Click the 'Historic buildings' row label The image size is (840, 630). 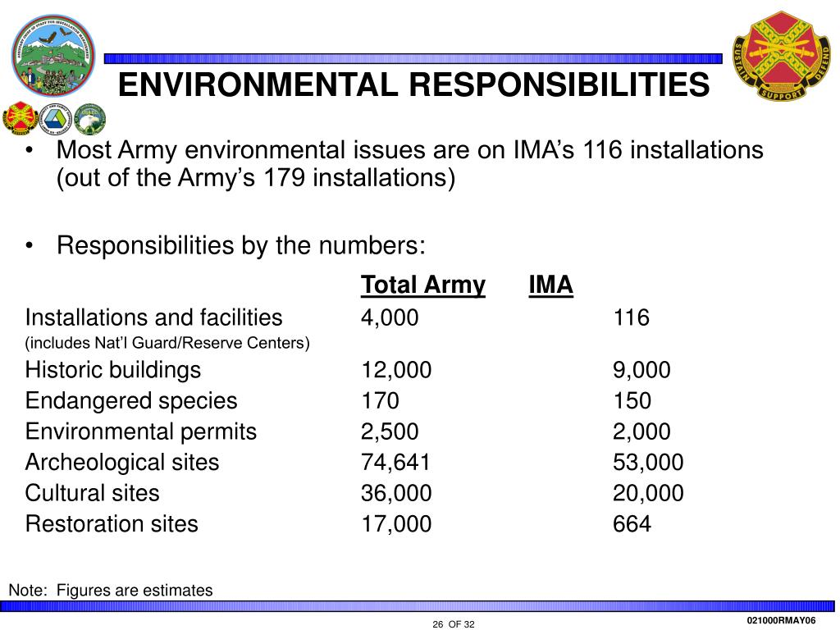coord(113,370)
